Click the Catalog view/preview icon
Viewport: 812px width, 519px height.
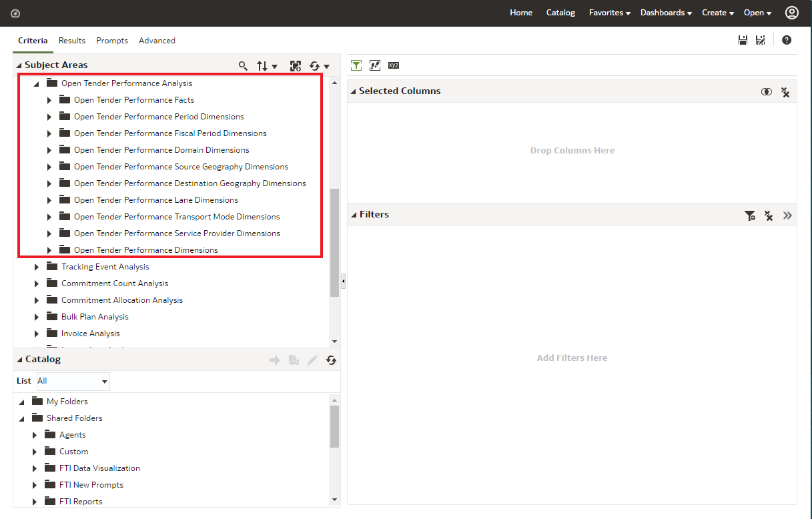click(294, 360)
